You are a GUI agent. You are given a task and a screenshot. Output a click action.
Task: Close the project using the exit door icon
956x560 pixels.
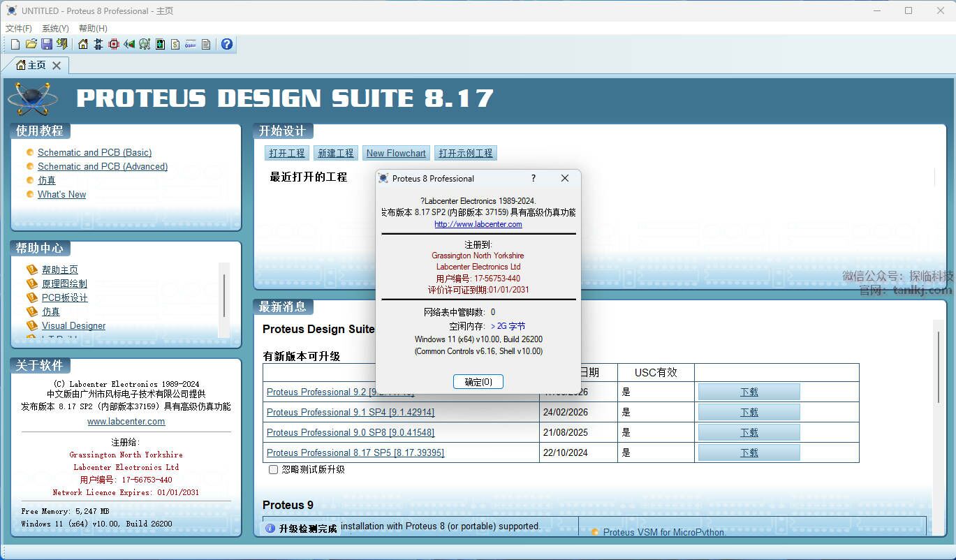coord(62,44)
